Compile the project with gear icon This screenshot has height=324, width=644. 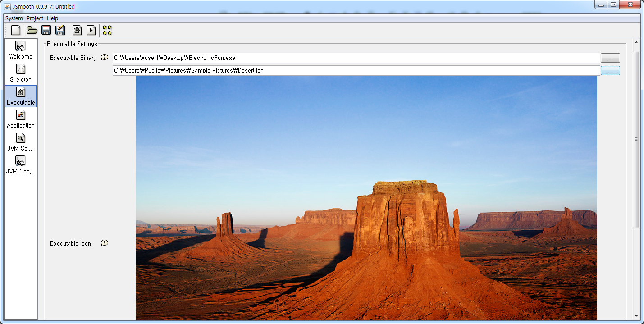point(77,30)
